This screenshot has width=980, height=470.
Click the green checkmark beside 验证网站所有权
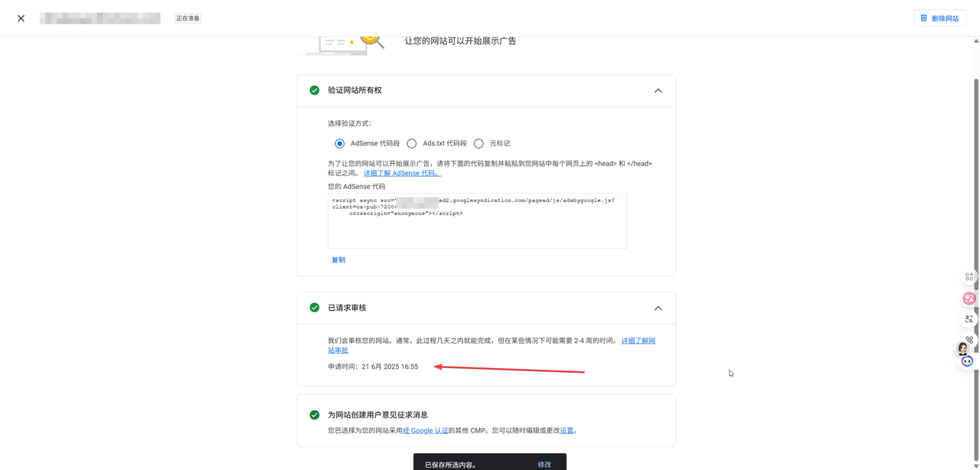(315, 90)
